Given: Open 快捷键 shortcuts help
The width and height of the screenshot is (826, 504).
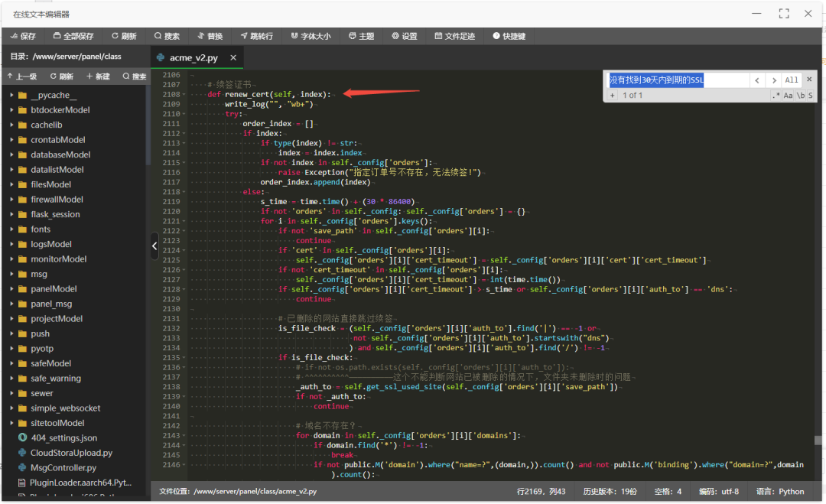Looking at the screenshot, I should pyautogui.click(x=509, y=36).
